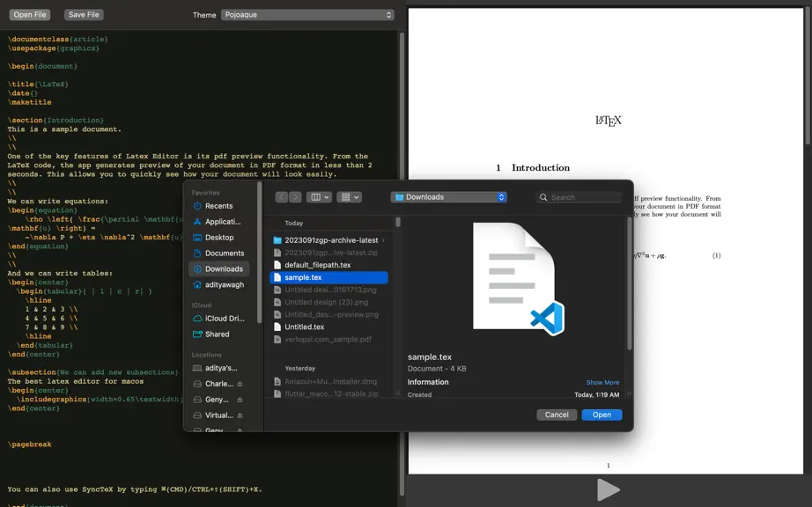Eject the Geny... volume
The width and height of the screenshot is (812, 507).
coord(240,400)
